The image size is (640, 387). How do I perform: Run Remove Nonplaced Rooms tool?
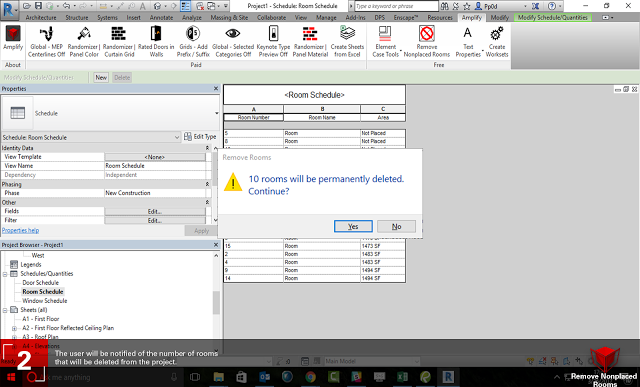click(x=427, y=41)
